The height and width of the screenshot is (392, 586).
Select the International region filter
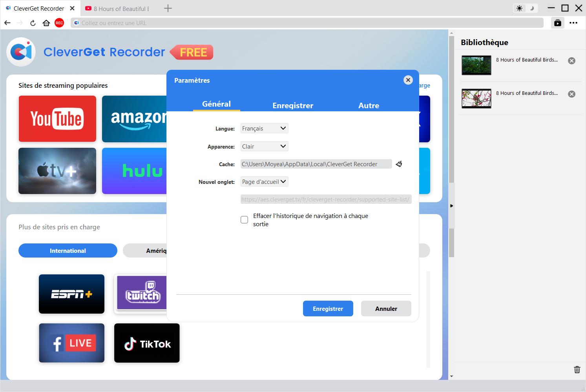[68, 250]
